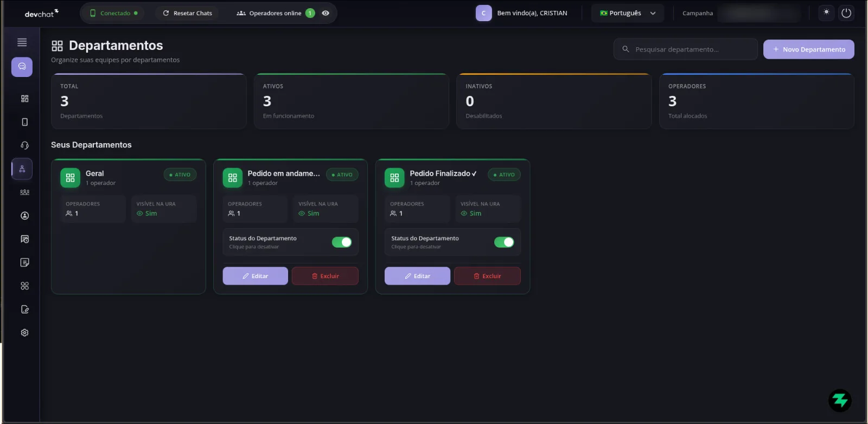Disable Pedido Finalizado department status

[x=504, y=242]
